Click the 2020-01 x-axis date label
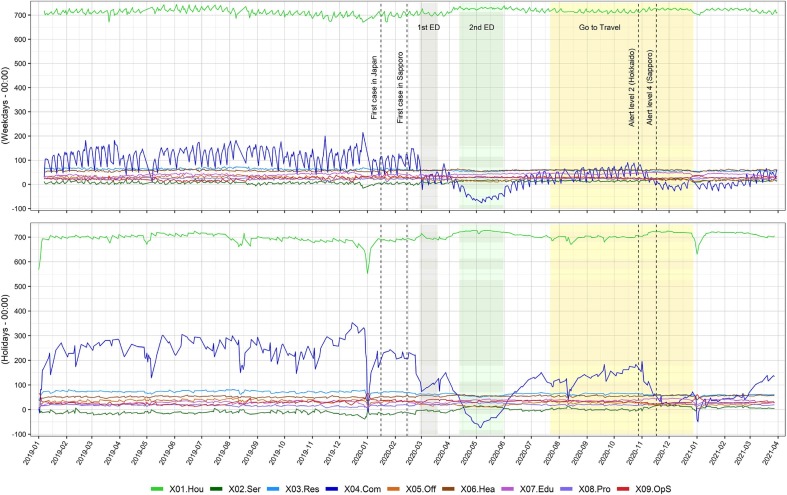Screen dimensions: 787x495 click(359, 455)
